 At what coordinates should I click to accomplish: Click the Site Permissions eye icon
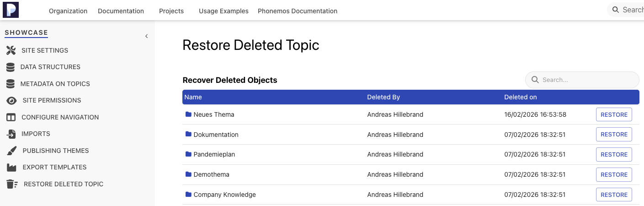[11, 101]
